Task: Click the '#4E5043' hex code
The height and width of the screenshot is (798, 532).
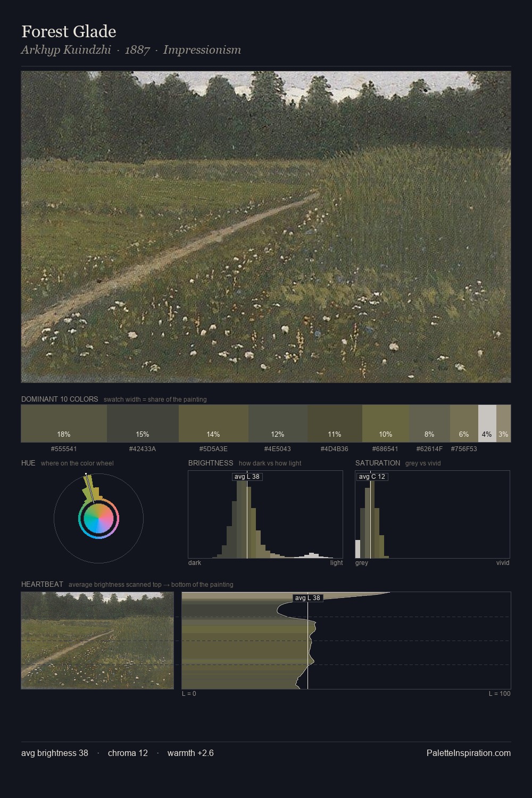Action: [278, 449]
